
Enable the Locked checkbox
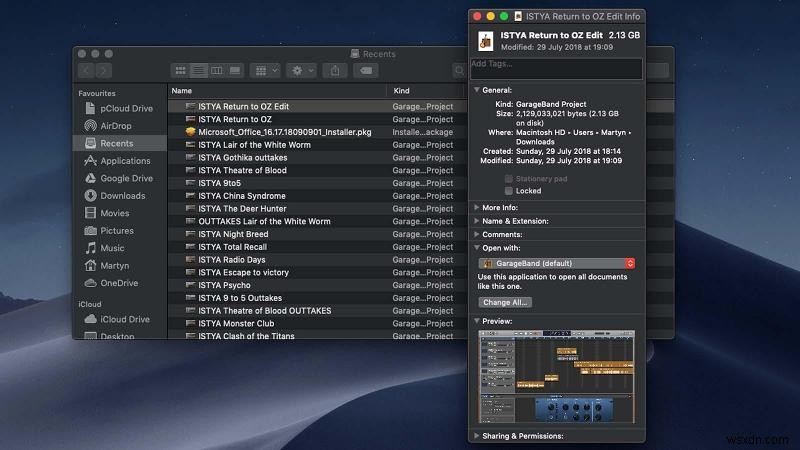point(509,190)
